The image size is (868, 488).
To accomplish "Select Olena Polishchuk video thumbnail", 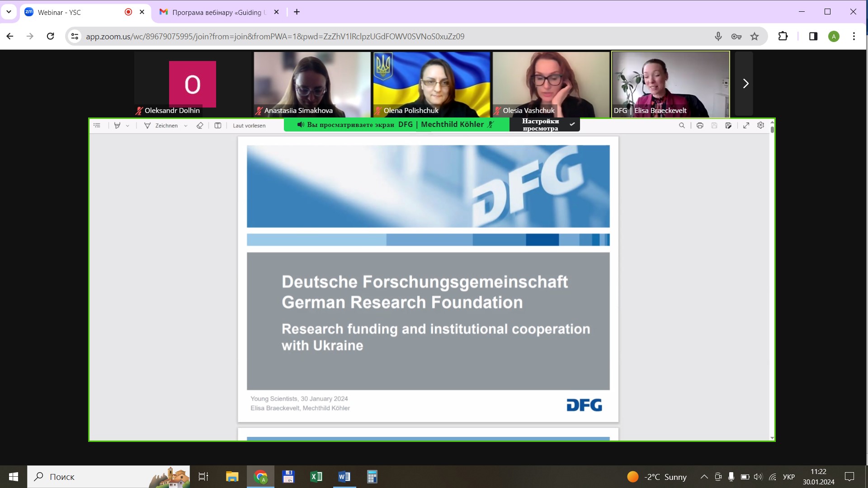I will point(431,84).
